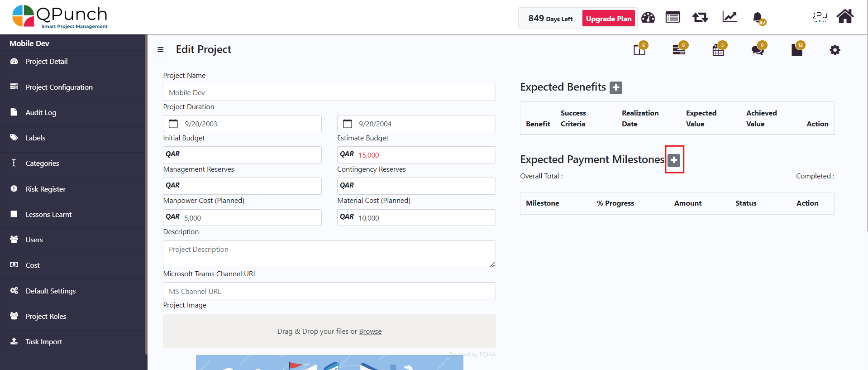The image size is (868, 370).
Task: Click the sidebar vertical scrollbar
Action: [146, 195]
